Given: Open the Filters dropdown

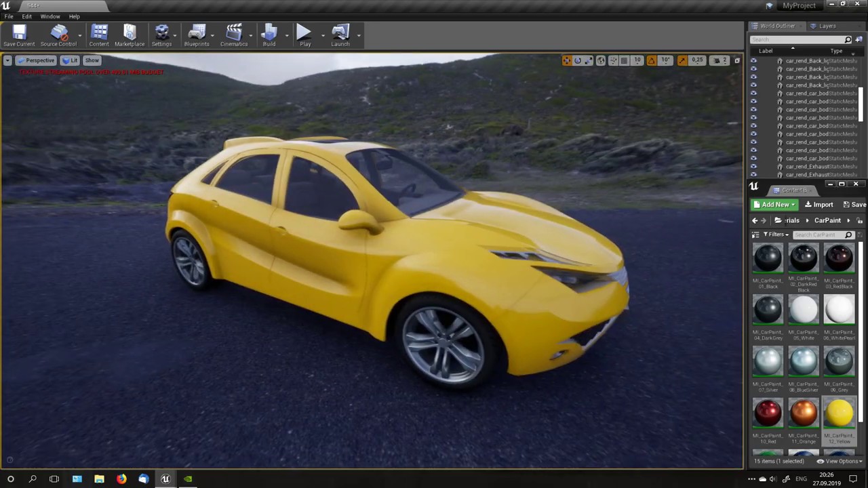Looking at the screenshot, I should (776, 235).
